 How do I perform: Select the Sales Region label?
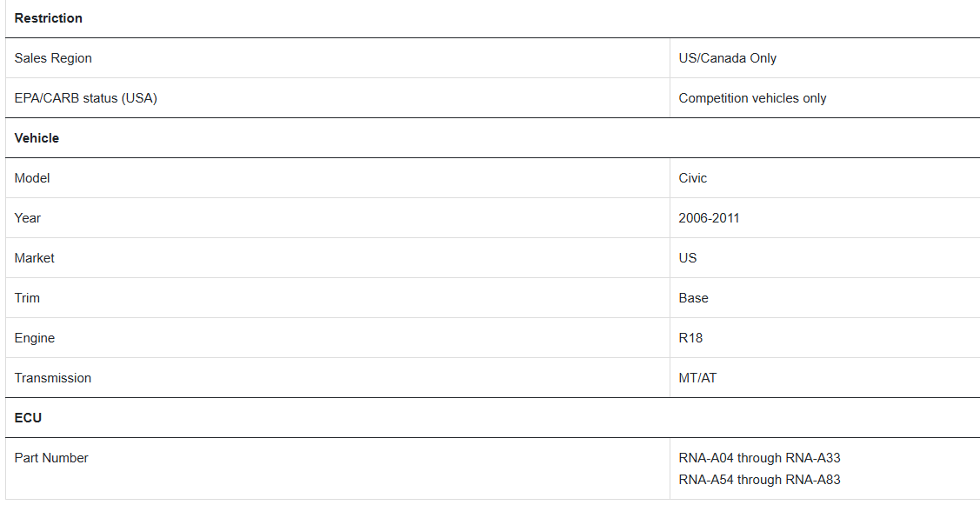coord(53,58)
